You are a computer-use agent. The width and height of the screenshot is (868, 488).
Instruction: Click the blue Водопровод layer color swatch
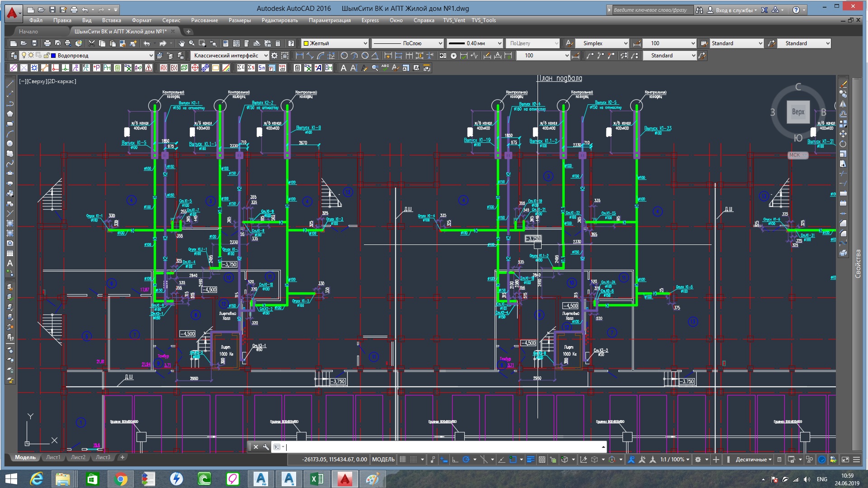pyautogui.click(x=53, y=56)
